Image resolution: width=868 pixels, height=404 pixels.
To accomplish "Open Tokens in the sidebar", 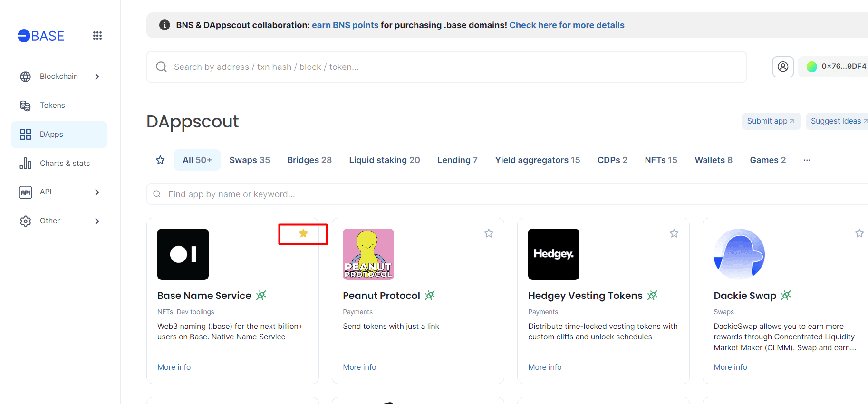I will point(59,106).
